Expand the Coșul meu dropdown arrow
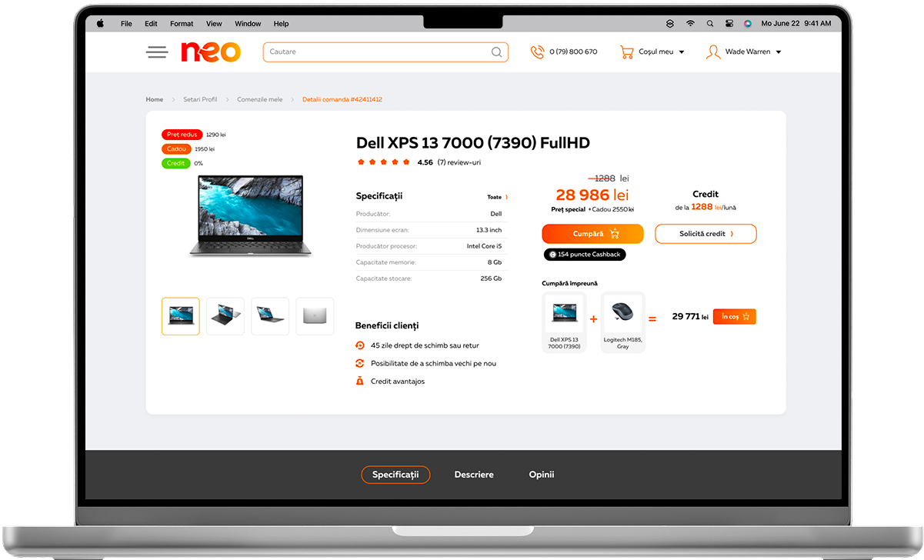The height and width of the screenshot is (560, 924). [x=682, y=52]
